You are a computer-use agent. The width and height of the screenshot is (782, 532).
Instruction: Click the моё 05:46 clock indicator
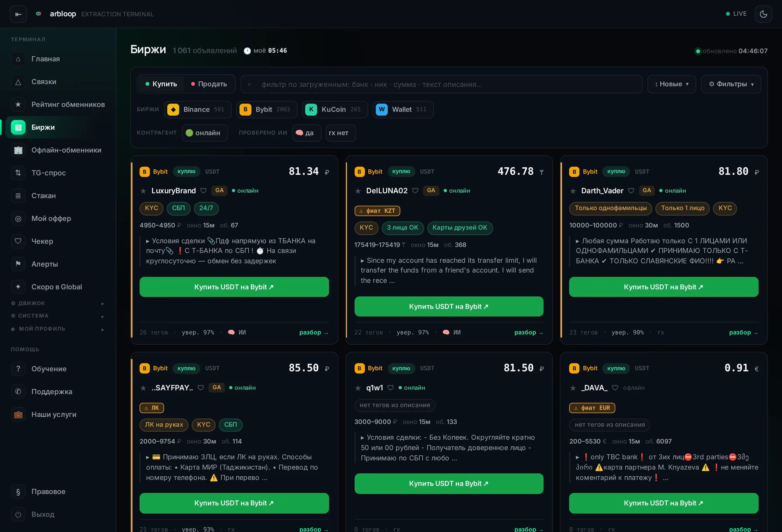pos(265,51)
